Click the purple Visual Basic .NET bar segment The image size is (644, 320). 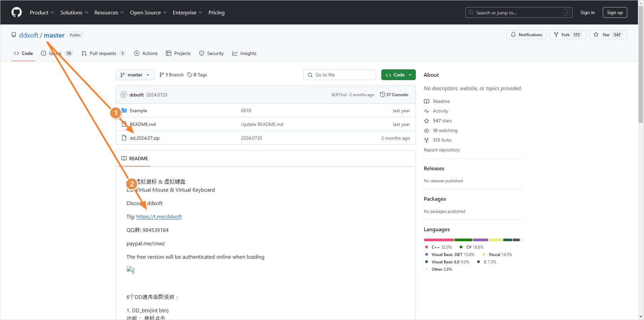tap(480, 240)
